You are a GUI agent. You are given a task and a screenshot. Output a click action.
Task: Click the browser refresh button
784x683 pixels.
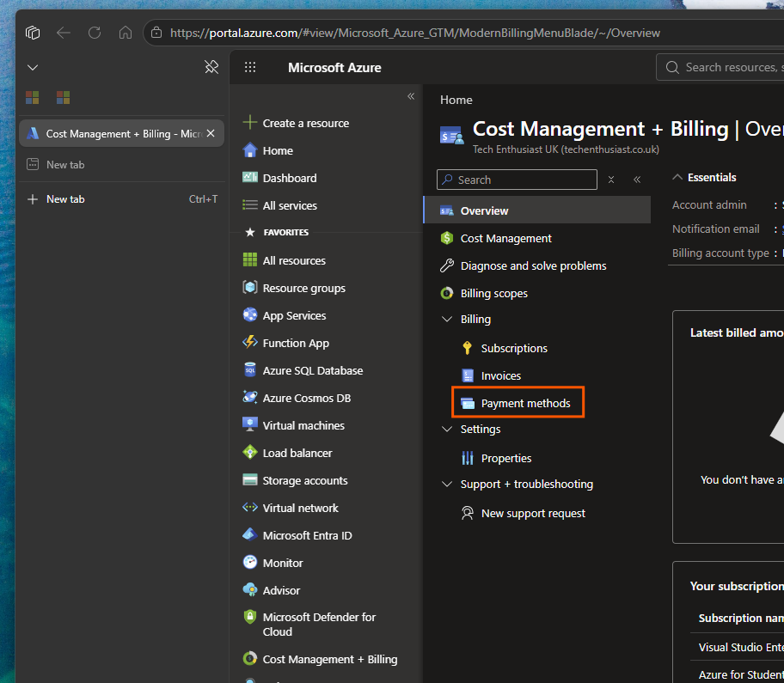tap(95, 33)
